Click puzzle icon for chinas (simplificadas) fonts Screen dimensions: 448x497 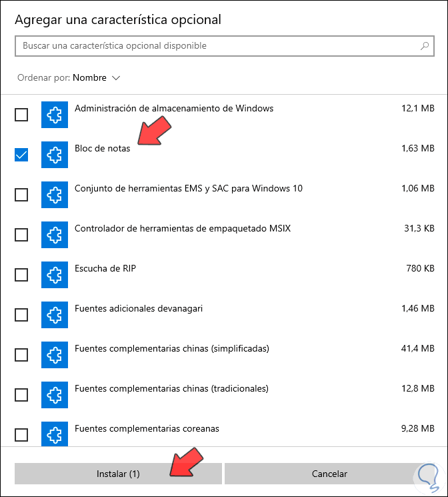click(55, 355)
